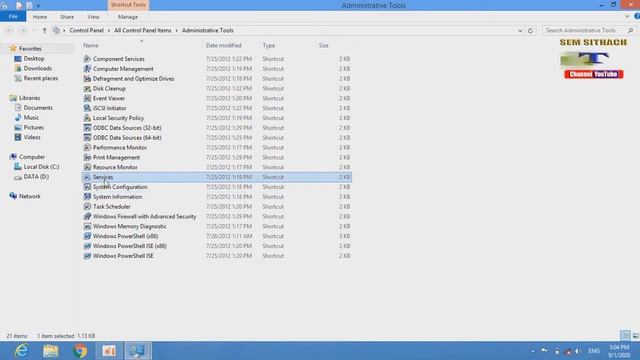Open Recent places in navigation pane

(x=40, y=78)
